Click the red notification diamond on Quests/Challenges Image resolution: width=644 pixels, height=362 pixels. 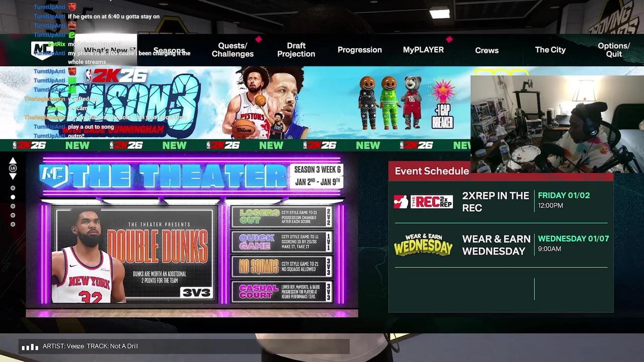click(259, 39)
